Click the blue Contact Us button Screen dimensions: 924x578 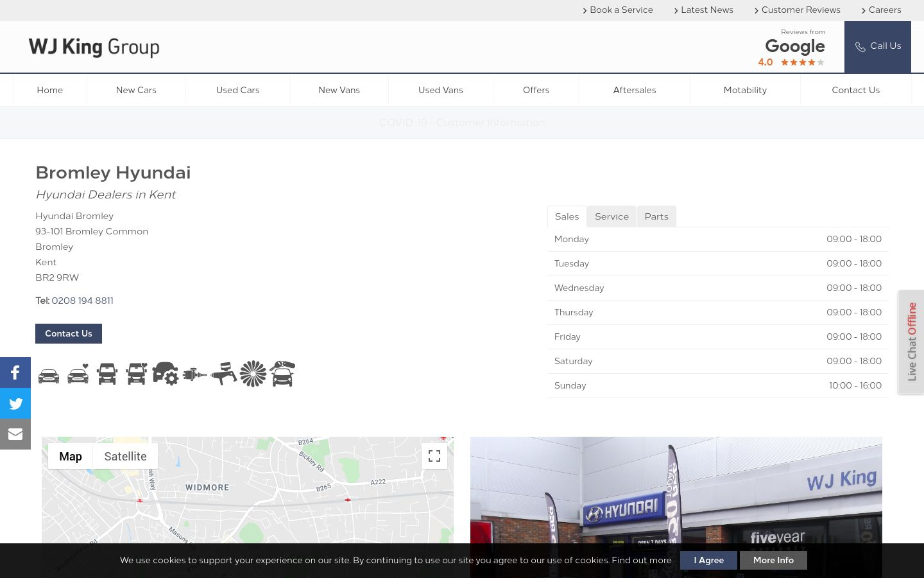pos(69,333)
